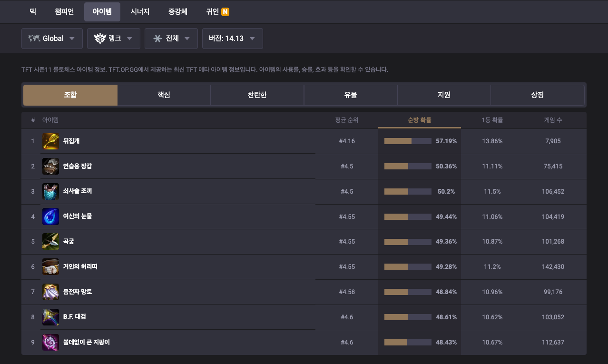The width and height of the screenshot is (608, 364).
Task: Click the 뒤집개 57.19% progress bar
Action: point(408,141)
